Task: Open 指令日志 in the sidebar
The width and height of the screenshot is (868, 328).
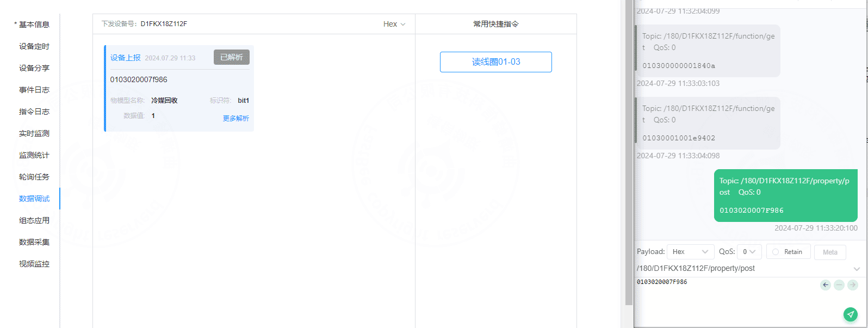Action: point(34,112)
